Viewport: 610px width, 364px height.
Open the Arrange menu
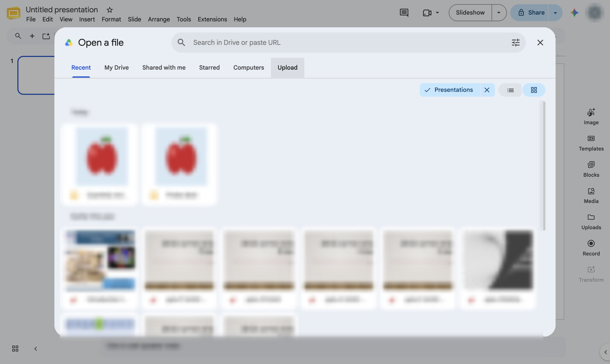[159, 19]
